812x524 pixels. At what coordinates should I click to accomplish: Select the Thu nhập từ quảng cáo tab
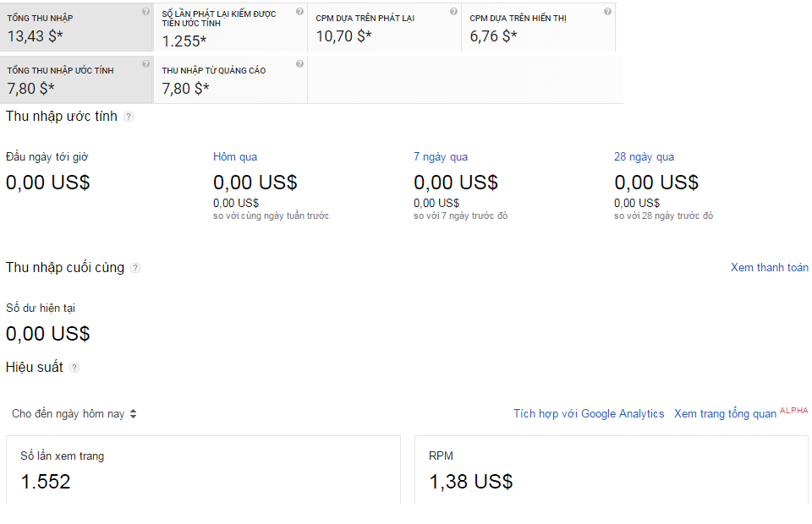tap(230, 80)
